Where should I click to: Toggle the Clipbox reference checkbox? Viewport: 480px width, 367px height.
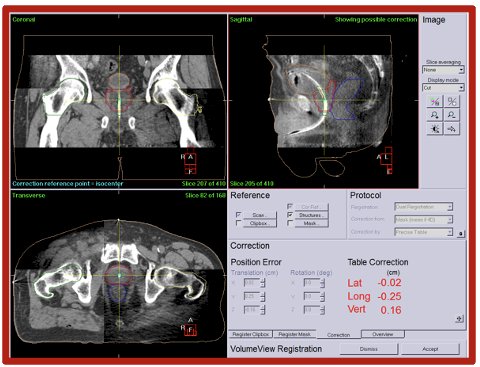coord(238,223)
